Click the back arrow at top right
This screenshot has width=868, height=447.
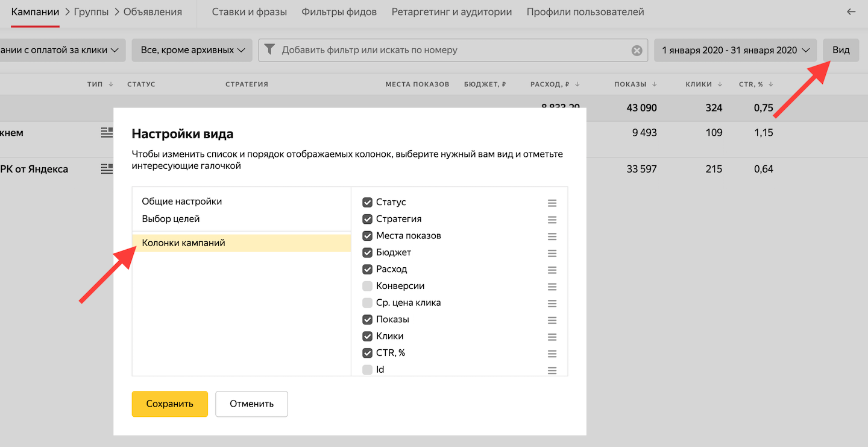pos(851,11)
